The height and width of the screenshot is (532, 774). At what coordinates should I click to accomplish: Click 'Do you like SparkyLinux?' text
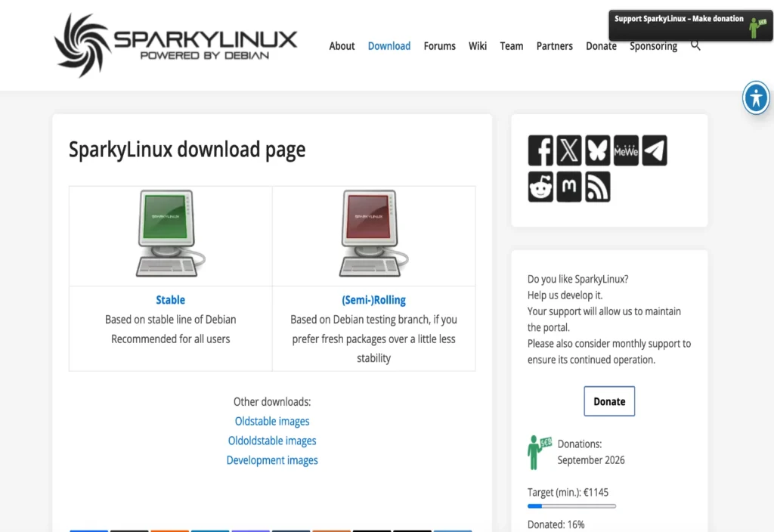pos(577,280)
